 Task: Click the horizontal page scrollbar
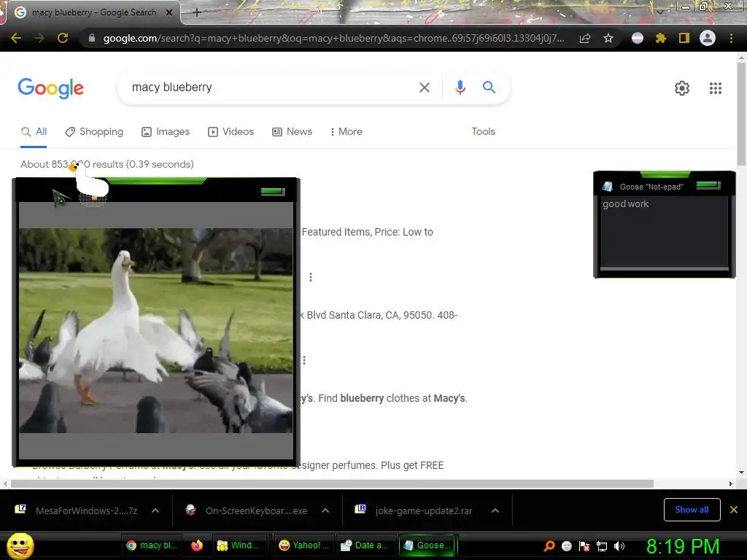coord(332,484)
